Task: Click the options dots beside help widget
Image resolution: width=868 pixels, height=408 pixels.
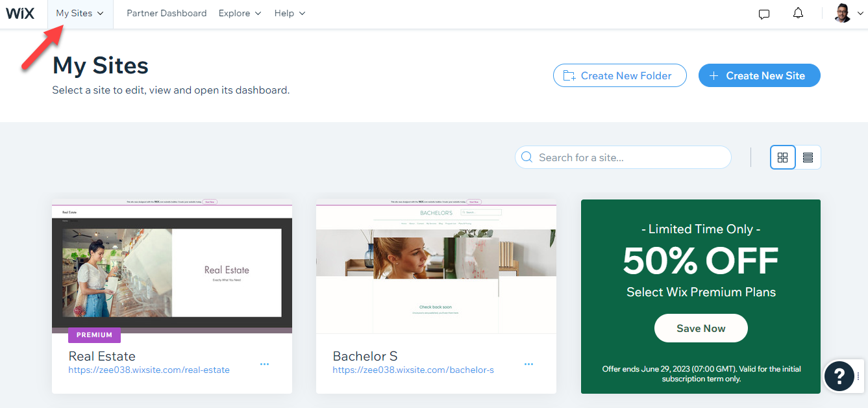Action: pos(858,376)
